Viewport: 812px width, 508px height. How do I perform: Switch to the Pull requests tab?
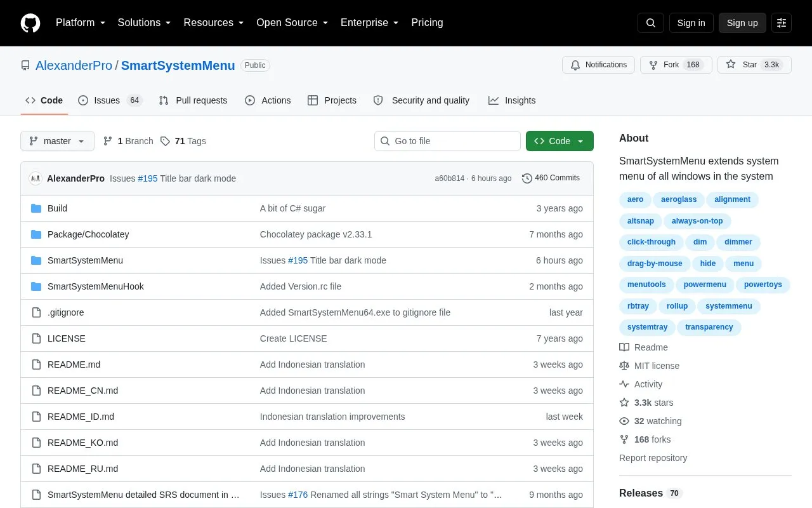tap(193, 100)
